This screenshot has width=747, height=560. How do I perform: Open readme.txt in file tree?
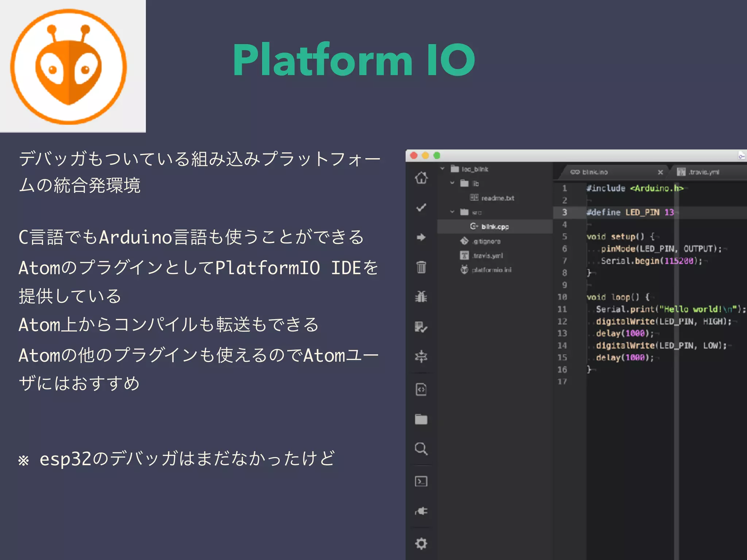pyautogui.click(x=492, y=198)
